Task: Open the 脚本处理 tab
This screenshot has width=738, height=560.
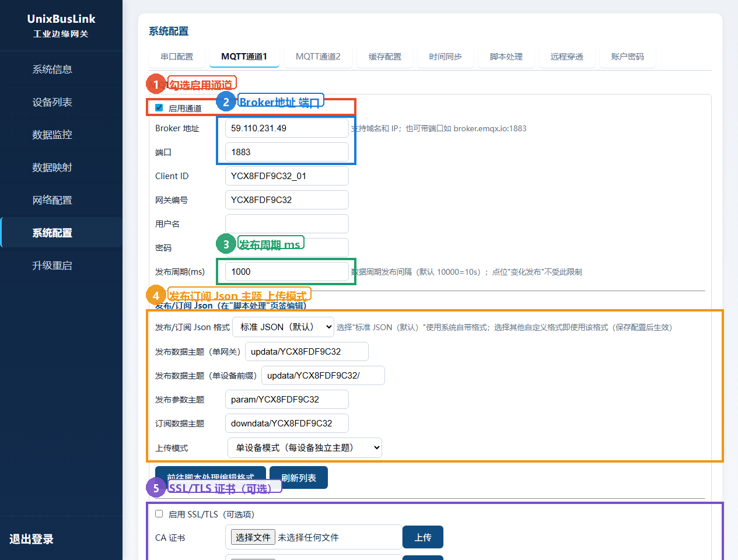Action: pyautogui.click(x=506, y=57)
